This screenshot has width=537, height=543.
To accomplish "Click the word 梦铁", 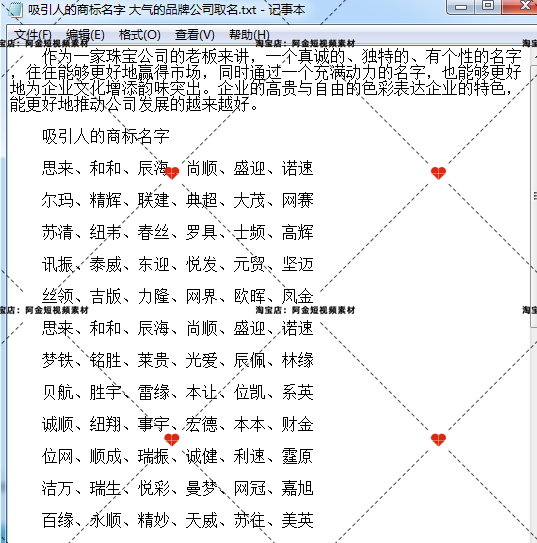I will [58, 360].
